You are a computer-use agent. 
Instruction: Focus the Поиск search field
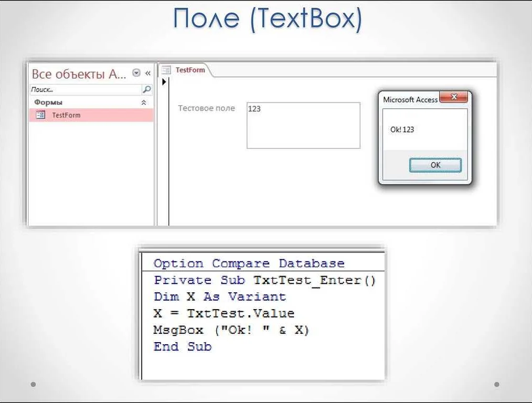pyautogui.click(x=85, y=90)
